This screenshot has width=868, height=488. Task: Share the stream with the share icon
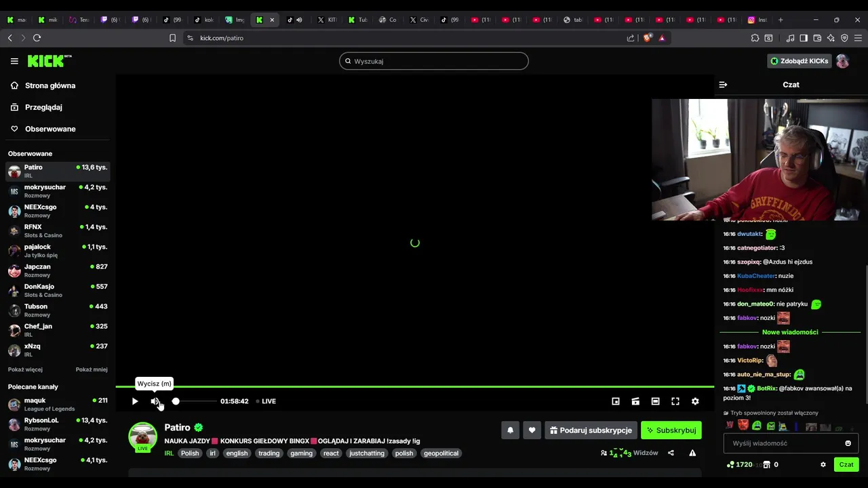point(671,453)
